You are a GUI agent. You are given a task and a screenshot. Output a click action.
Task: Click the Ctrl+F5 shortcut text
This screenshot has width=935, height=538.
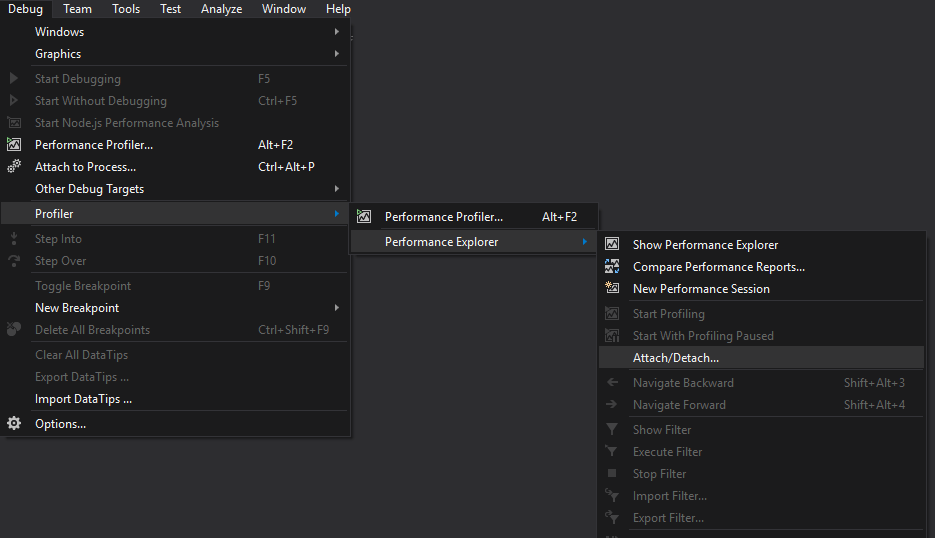coord(277,101)
